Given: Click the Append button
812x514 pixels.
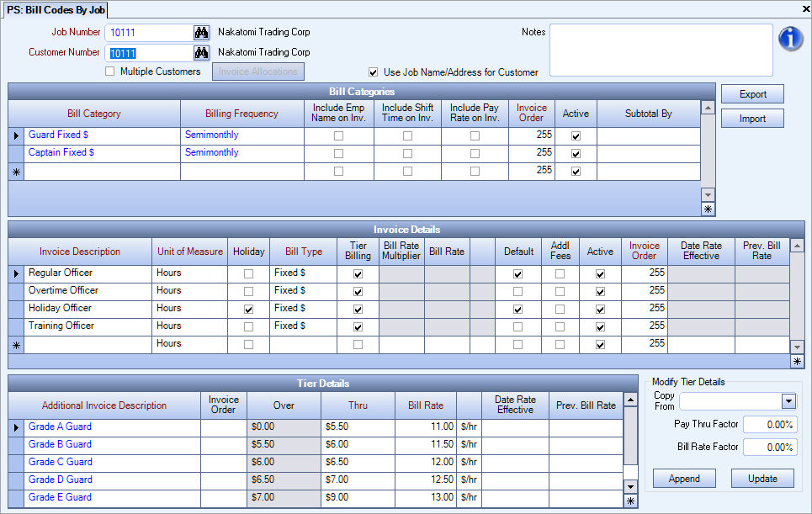Looking at the screenshot, I should coord(684,479).
